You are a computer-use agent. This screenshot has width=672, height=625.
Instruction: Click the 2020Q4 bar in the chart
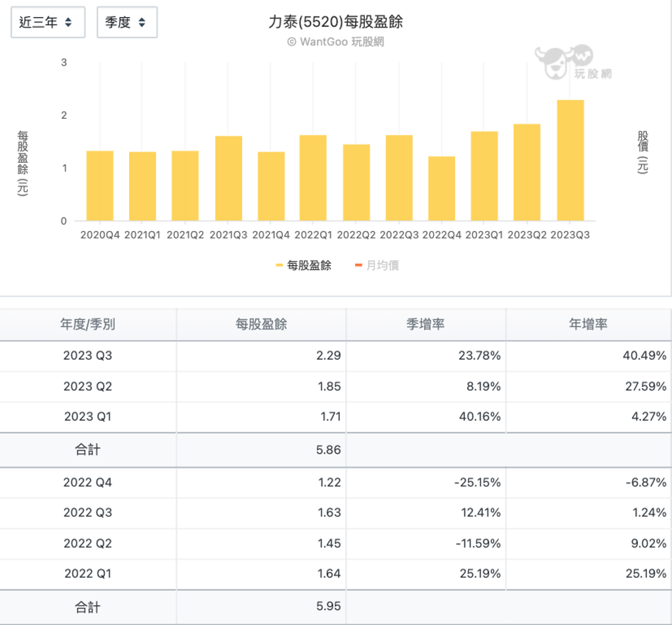pos(100,186)
